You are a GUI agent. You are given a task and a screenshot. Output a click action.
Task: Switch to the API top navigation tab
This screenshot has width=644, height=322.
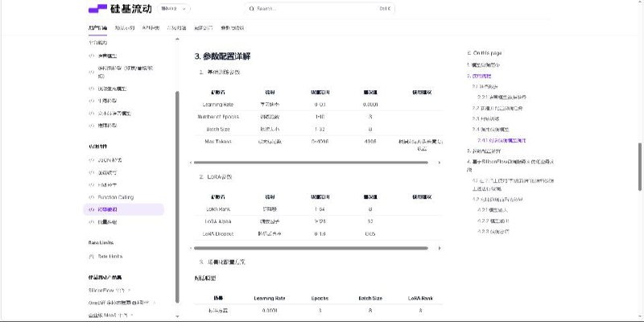[x=151, y=27]
